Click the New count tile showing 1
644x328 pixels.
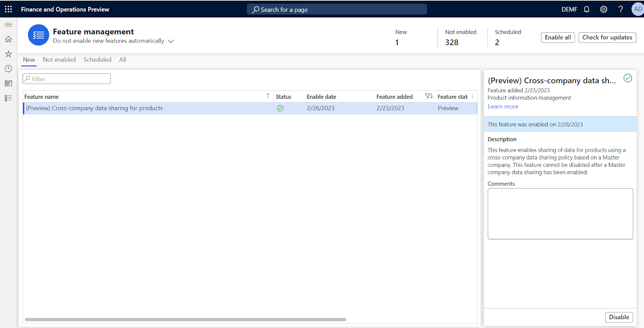(x=401, y=37)
